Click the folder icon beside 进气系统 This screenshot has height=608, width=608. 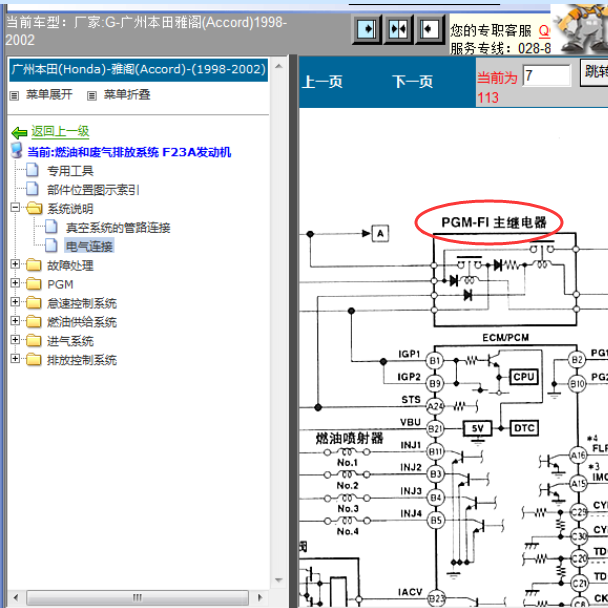[34, 340]
